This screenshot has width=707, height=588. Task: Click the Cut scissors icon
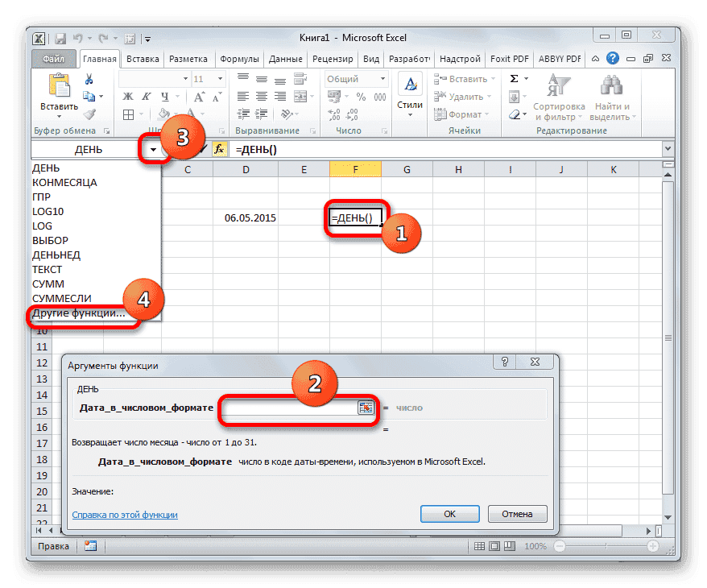click(89, 79)
